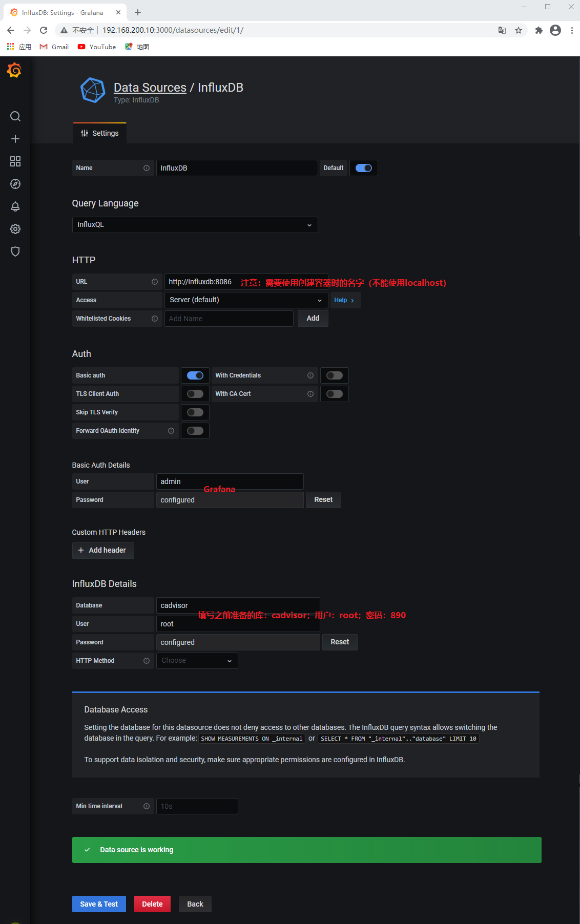Open the Search icon in sidebar
This screenshot has width=580, height=924.
coord(15,116)
